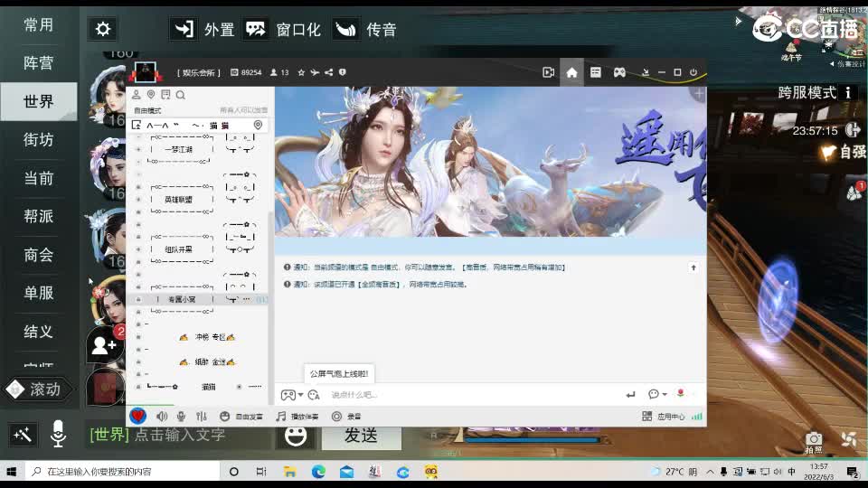Open the game chat settings gear
The height and width of the screenshot is (488, 868).
102,29
